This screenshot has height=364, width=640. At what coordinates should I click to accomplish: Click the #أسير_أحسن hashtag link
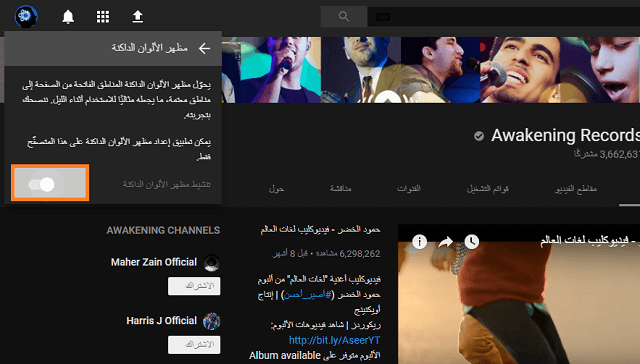point(308,295)
